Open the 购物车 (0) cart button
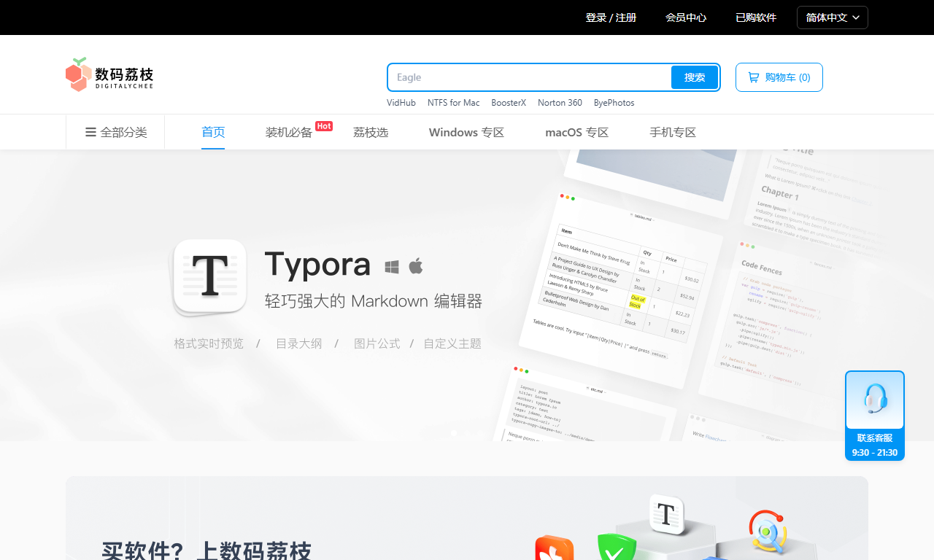Image resolution: width=934 pixels, height=560 pixels. point(779,77)
